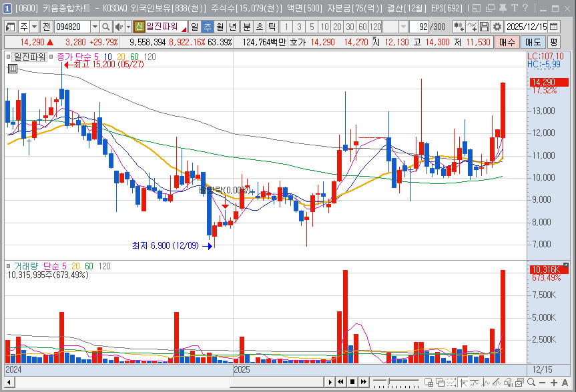The width and height of the screenshot is (576, 392).
Task: Open the stock code search magnifier
Action: (x=106, y=27)
